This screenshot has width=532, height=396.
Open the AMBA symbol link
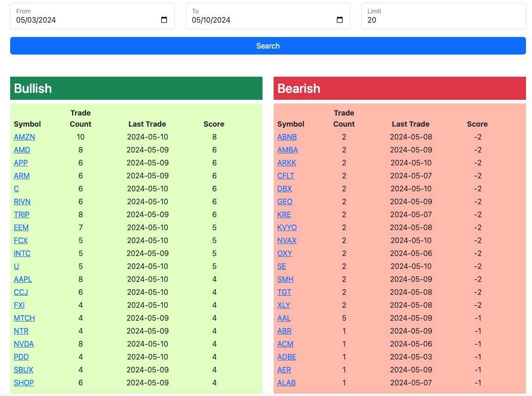[x=287, y=150]
